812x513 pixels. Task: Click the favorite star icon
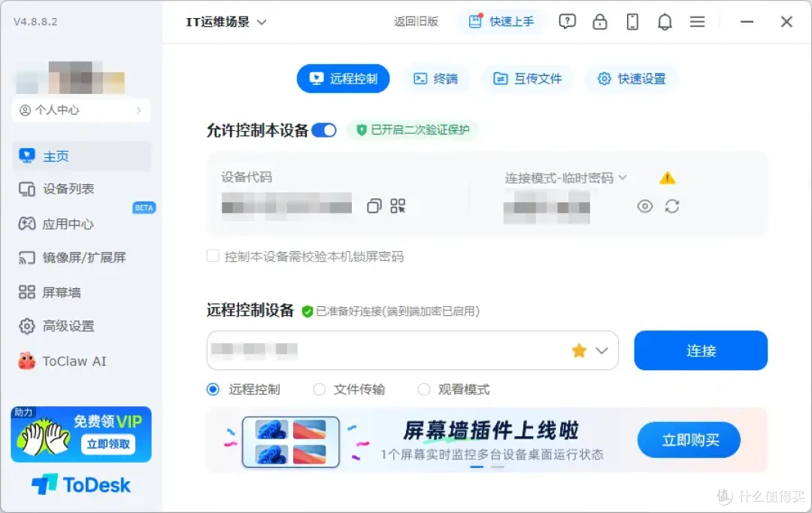tap(579, 351)
